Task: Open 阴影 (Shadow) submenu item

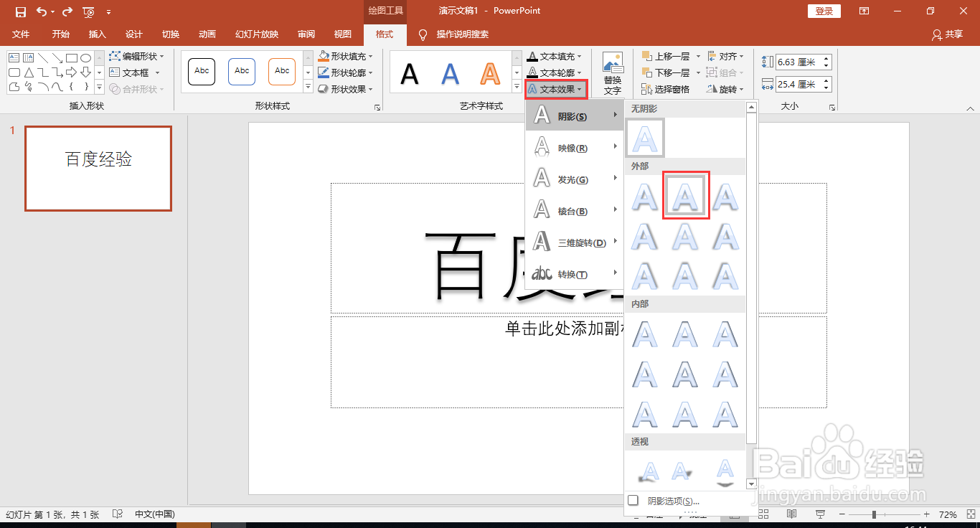Action: 574,116
